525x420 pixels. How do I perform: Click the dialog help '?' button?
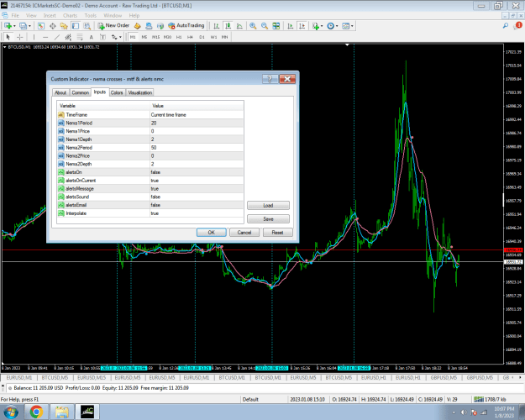click(x=270, y=79)
